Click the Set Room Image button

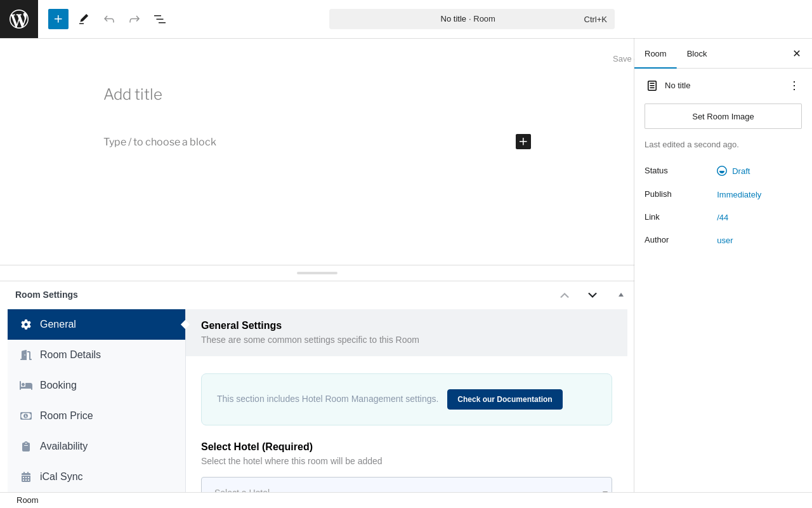coord(723,116)
